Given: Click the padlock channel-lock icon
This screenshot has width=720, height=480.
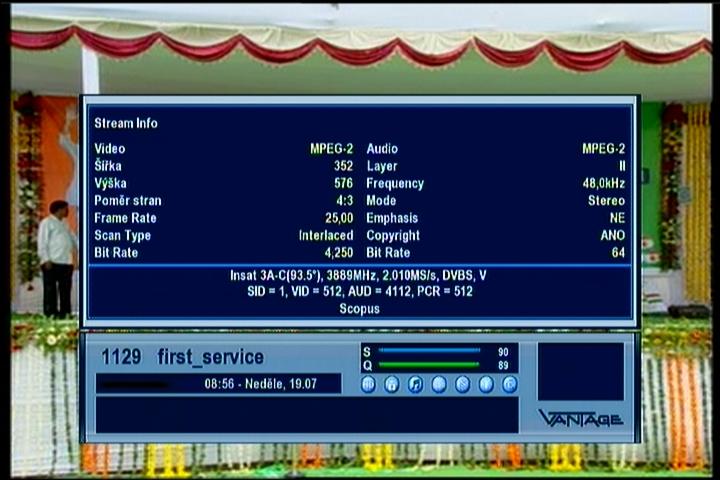Looking at the screenshot, I should click(x=391, y=384).
